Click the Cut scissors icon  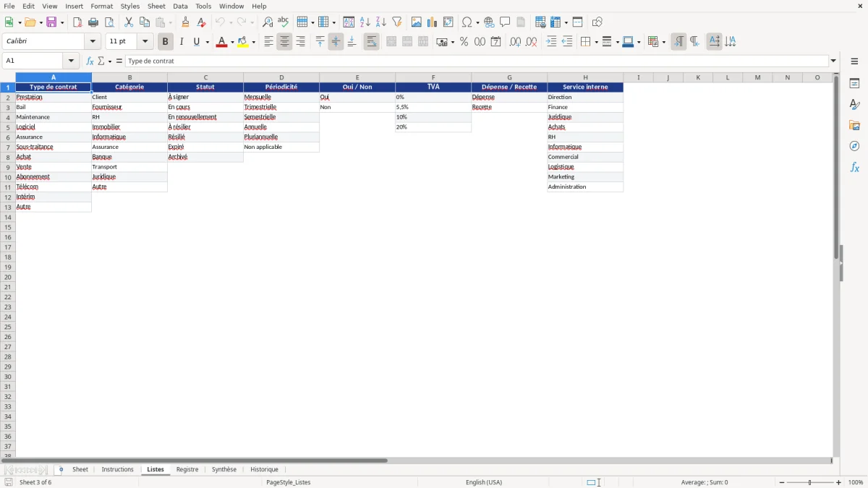click(129, 22)
